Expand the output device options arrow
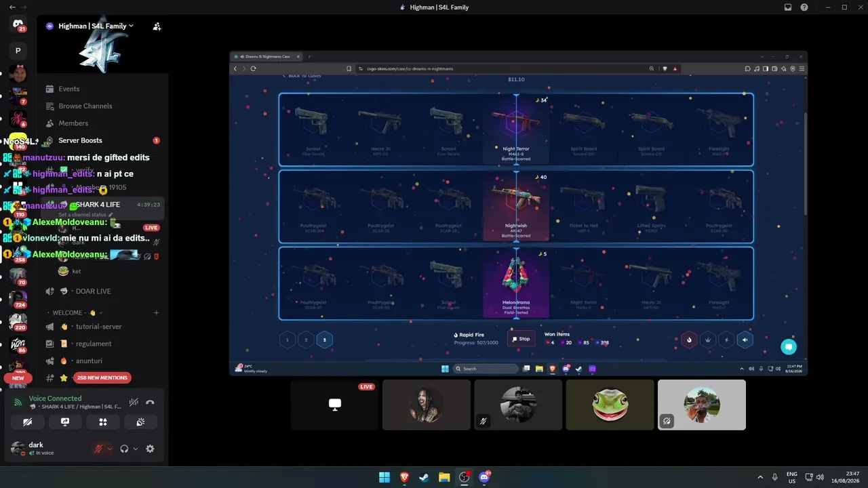 (135, 449)
